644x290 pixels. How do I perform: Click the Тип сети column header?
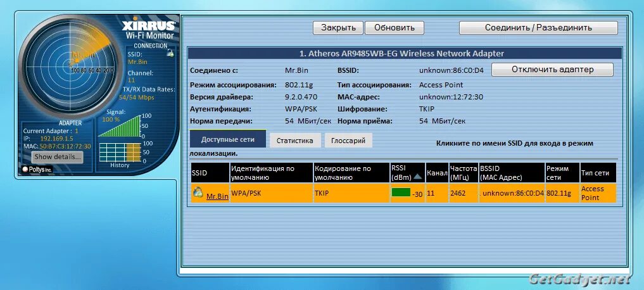tap(598, 172)
